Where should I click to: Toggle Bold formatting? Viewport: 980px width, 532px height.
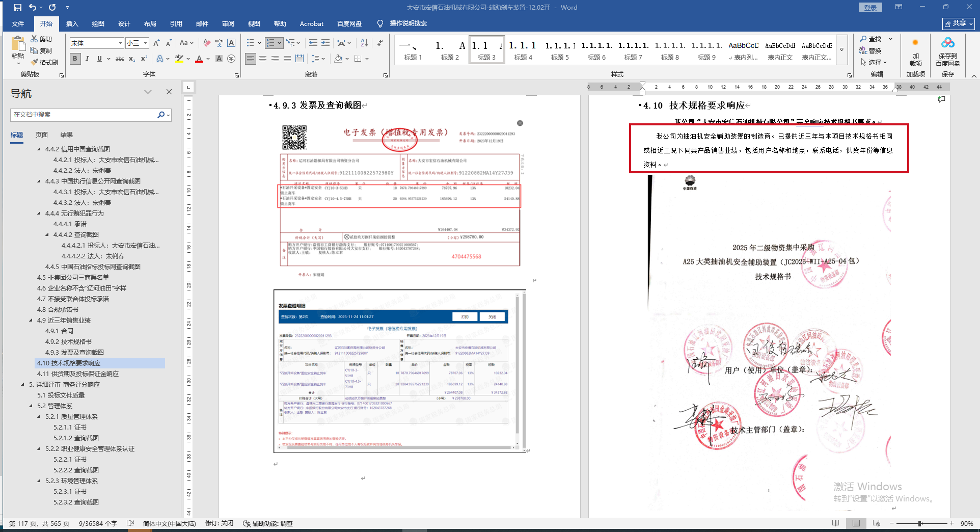75,59
